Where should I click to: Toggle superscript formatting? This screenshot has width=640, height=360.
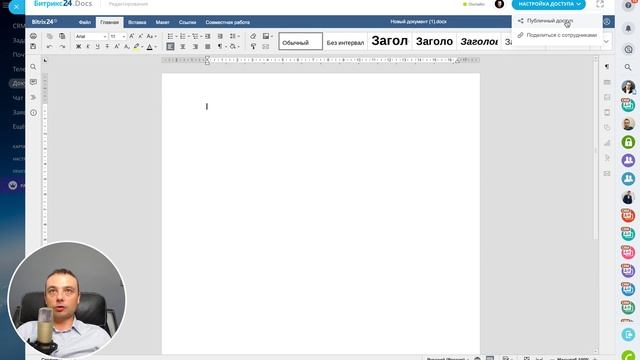tap(117, 47)
